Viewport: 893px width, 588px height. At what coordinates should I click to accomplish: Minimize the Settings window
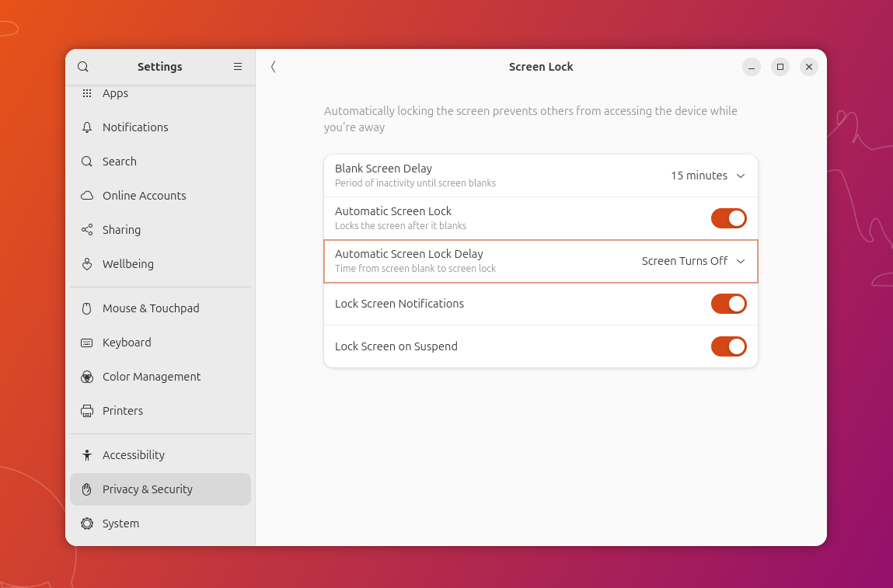click(x=752, y=67)
